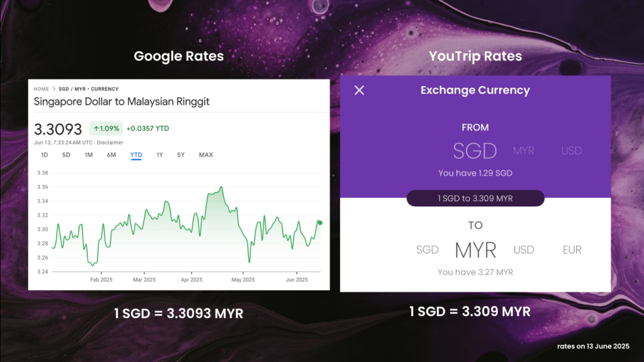Click the Mar 2025 axis label

pyautogui.click(x=144, y=280)
